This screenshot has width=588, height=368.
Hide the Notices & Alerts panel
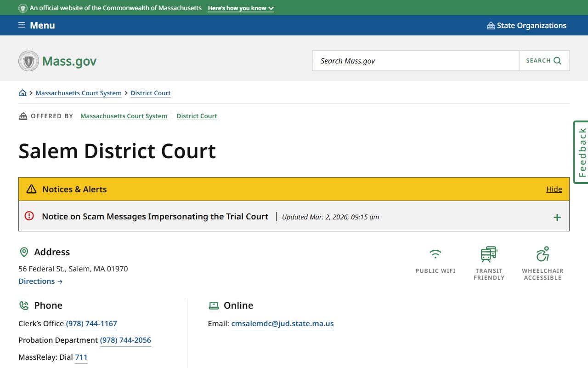coord(554,189)
